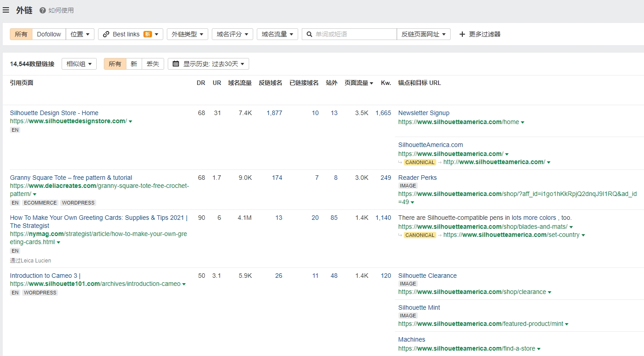644x356 pixels.
Task: Switch to the 丢失 links tab
Action: pos(153,64)
